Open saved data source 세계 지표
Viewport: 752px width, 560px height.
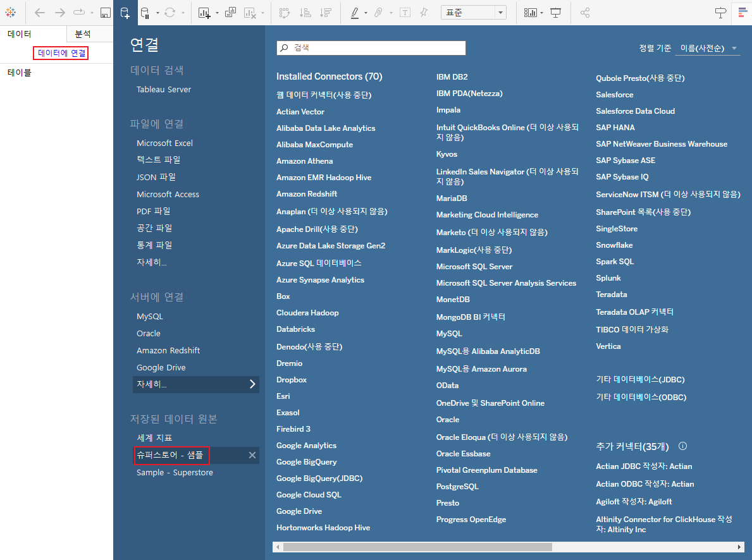click(x=154, y=438)
